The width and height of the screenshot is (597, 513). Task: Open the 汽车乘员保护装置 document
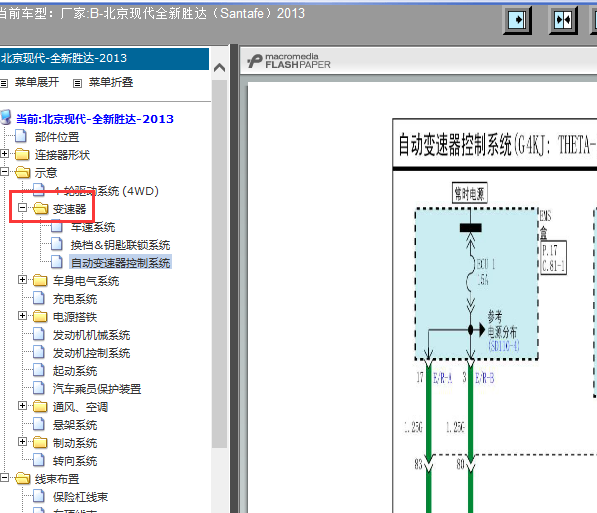click(97, 389)
